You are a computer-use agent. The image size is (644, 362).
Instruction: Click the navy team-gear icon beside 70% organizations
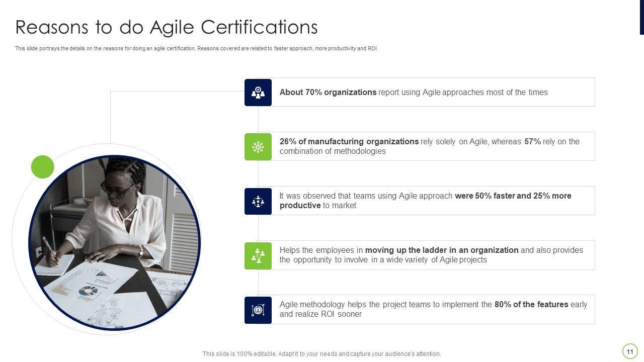point(258,93)
